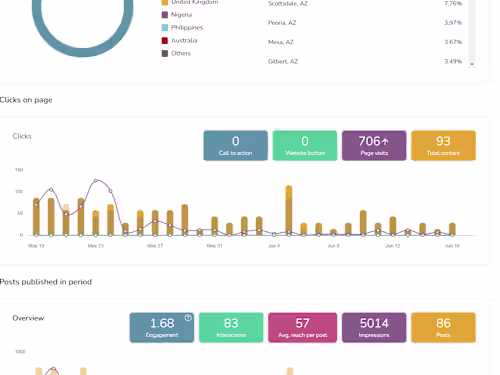Toggle the Philippines light blue legend swatch
Viewport: 500px width, 375px height.
click(x=165, y=28)
